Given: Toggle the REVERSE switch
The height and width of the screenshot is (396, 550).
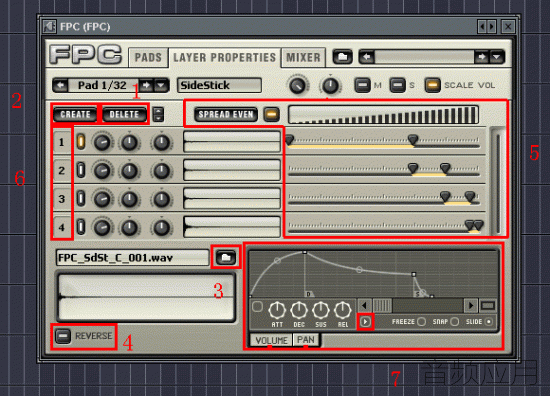Looking at the screenshot, I should pos(63,336).
